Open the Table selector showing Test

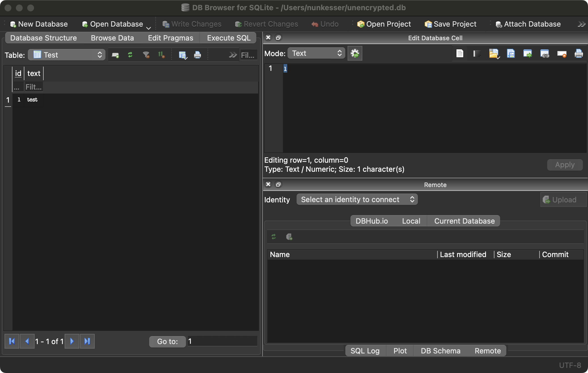point(67,55)
